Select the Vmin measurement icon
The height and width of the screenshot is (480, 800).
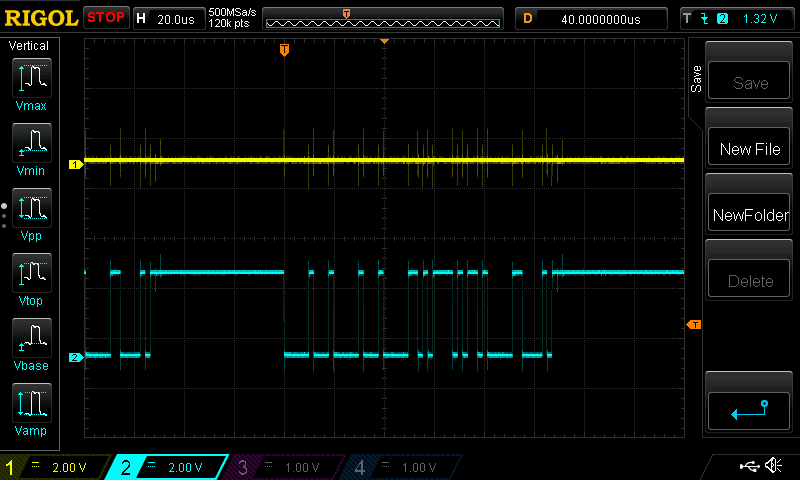coord(32,143)
